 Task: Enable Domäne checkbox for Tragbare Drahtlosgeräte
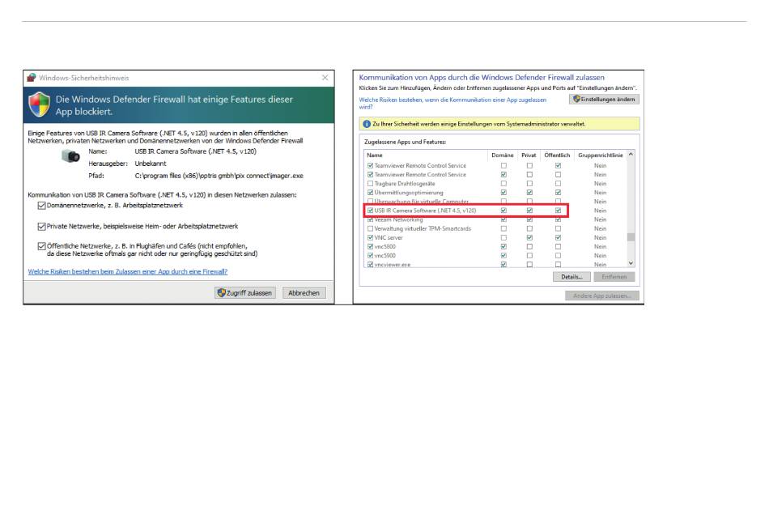pyautogui.click(x=503, y=184)
